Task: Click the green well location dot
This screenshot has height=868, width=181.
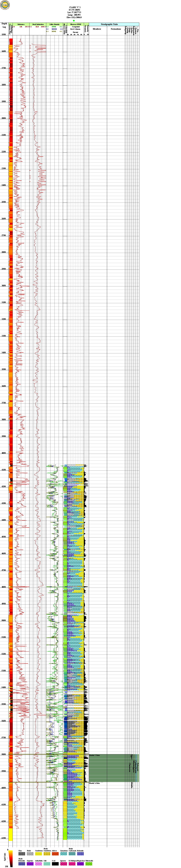Action: tap(74, 21)
